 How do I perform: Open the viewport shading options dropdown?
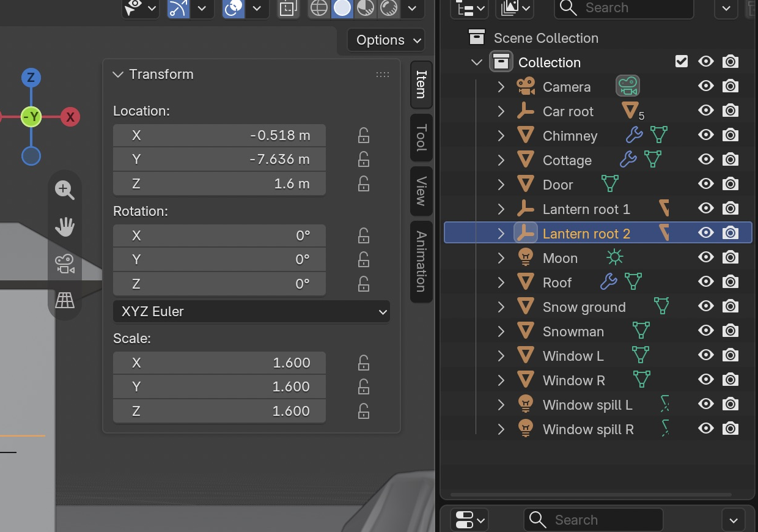coord(413,8)
